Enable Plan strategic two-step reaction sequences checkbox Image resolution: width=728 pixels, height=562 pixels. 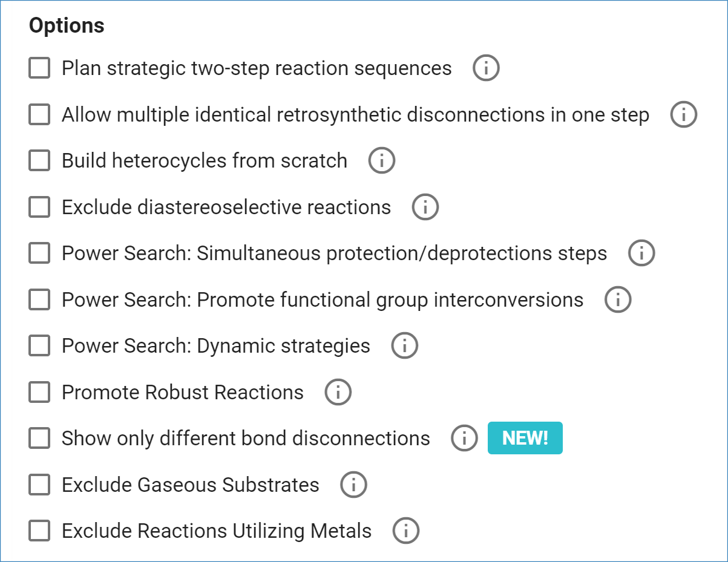pyautogui.click(x=39, y=68)
